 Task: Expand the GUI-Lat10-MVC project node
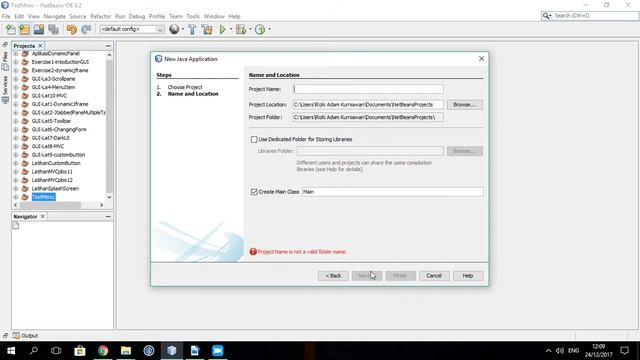[16, 96]
